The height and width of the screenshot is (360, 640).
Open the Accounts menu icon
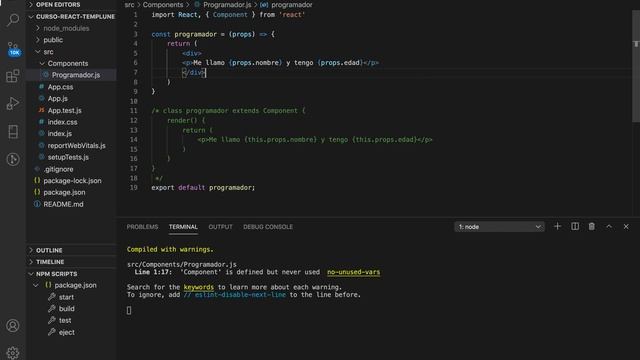pos(13,326)
